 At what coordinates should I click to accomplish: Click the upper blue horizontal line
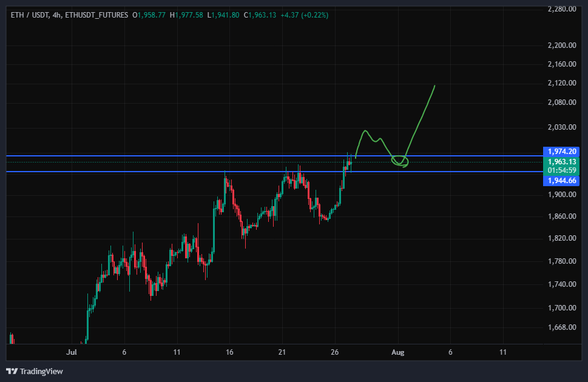click(x=274, y=156)
